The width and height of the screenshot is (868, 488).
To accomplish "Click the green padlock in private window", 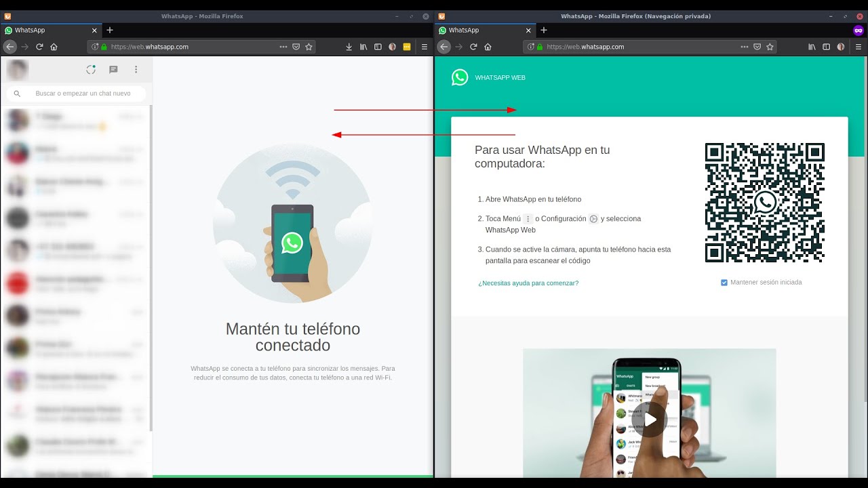I will coord(540,47).
